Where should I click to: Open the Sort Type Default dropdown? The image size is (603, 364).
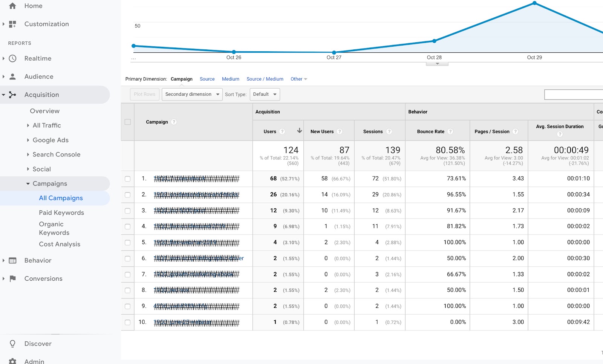(265, 94)
